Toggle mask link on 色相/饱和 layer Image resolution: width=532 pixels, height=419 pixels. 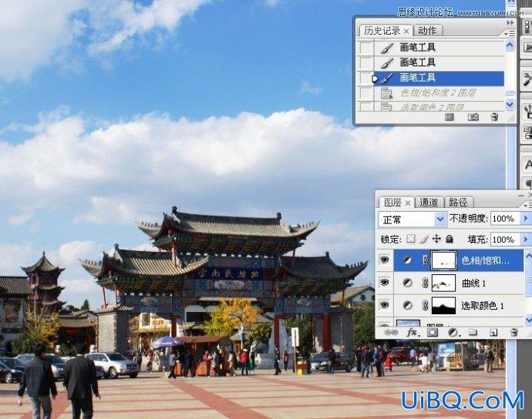[425, 260]
